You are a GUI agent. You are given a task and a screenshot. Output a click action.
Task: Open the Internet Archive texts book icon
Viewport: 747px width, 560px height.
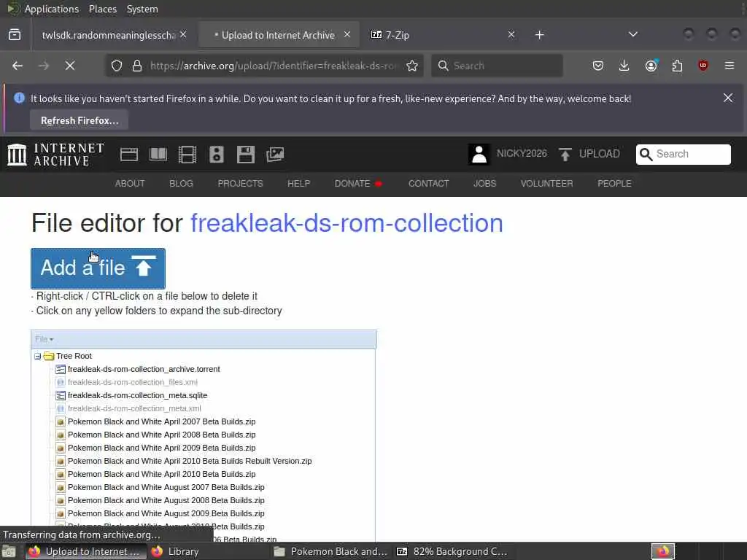(x=158, y=155)
